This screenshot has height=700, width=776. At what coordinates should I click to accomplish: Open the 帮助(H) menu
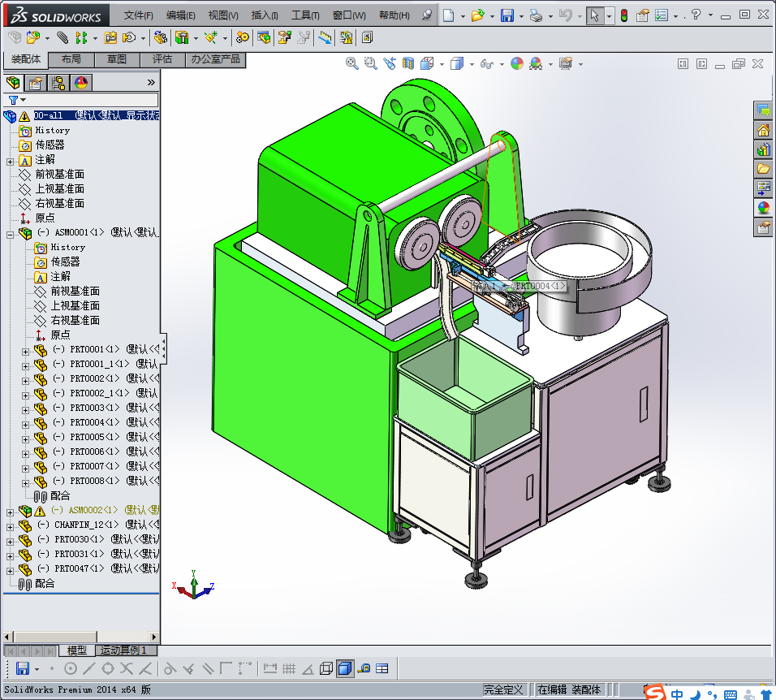[394, 15]
